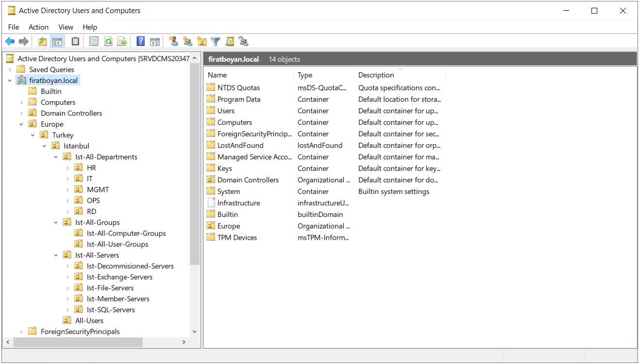Expand ForeignSecurityPrincipals tree node arrow
The width and height of the screenshot is (640, 364).
click(x=21, y=332)
